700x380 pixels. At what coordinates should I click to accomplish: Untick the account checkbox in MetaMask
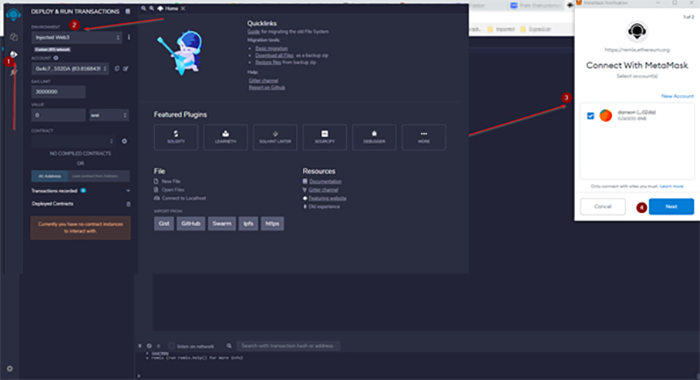coord(590,116)
